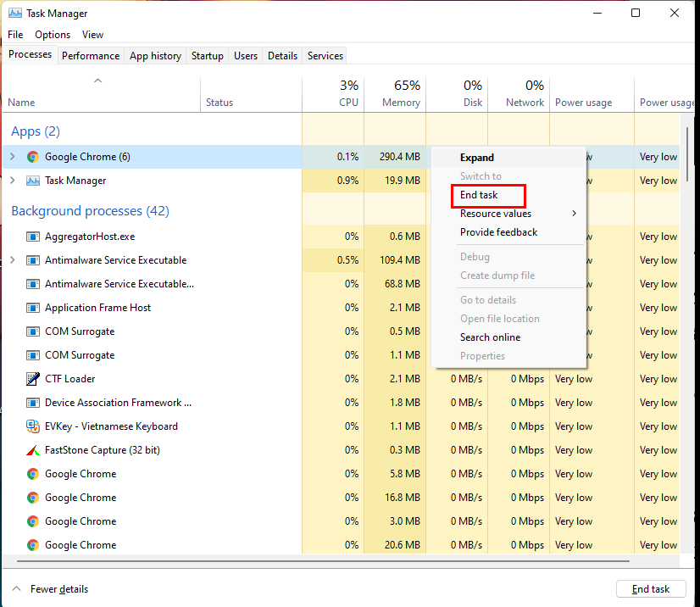
Task: Switch to the Details tab
Action: (x=282, y=56)
